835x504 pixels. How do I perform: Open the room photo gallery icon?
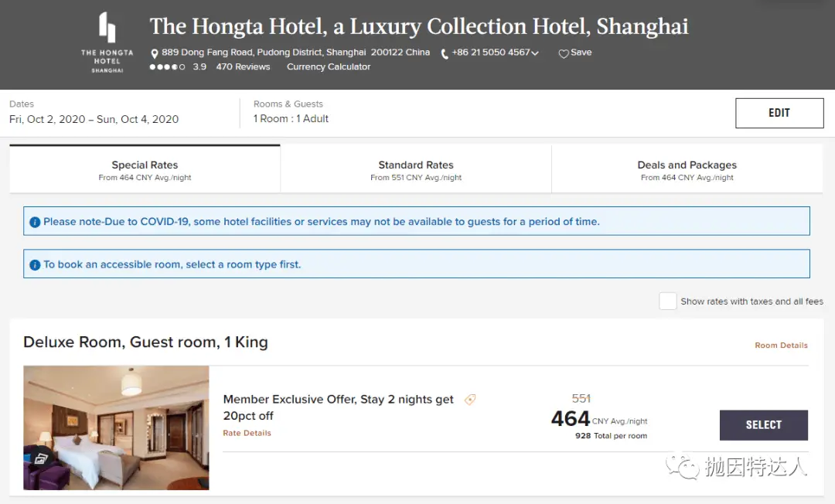41,458
